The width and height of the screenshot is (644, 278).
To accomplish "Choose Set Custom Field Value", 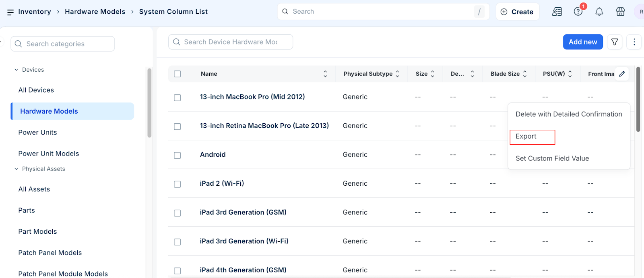I will (552, 158).
